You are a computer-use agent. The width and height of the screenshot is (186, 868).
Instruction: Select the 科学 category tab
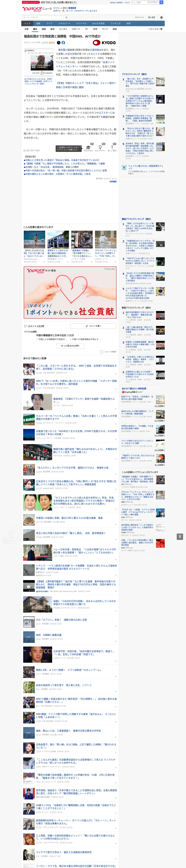pos(95,29)
